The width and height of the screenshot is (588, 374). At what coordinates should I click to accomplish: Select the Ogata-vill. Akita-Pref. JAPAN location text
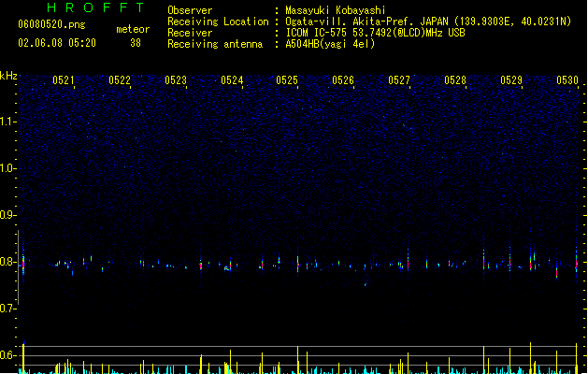tap(428, 22)
